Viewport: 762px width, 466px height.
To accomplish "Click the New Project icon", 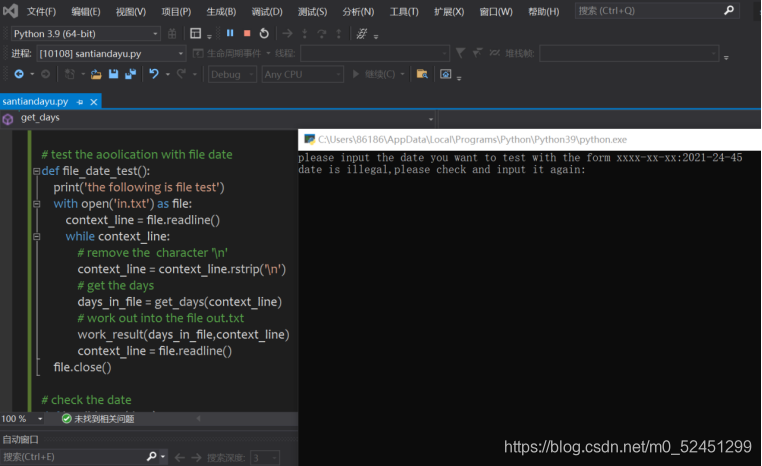I will pyautogui.click(x=70, y=74).
